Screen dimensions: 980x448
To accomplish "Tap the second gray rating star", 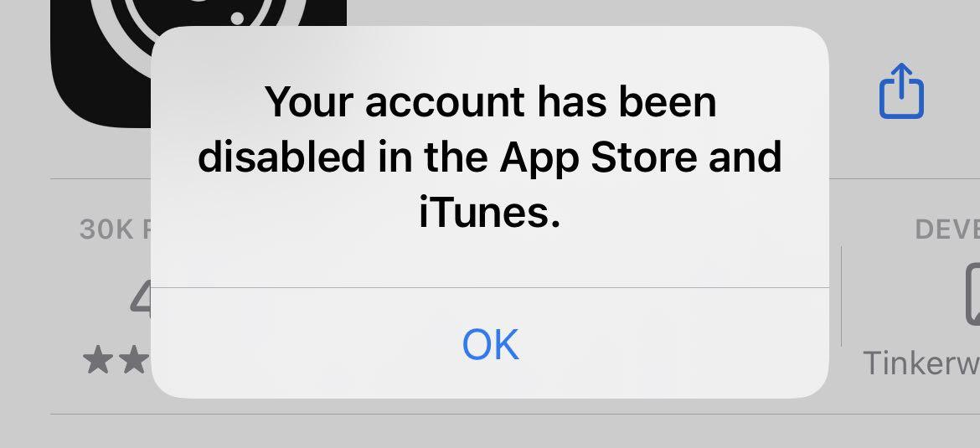I will pos(135,361).
